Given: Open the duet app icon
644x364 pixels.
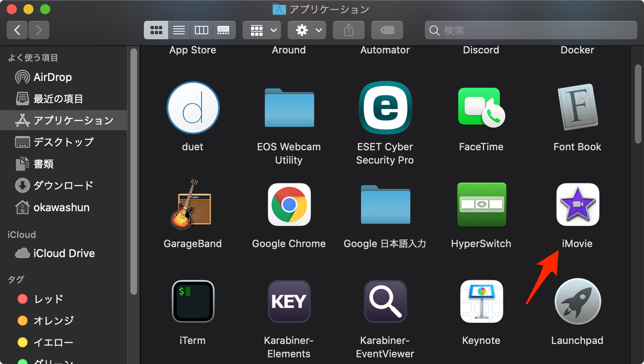Looking at the screenshot, I should pos(193,108).
